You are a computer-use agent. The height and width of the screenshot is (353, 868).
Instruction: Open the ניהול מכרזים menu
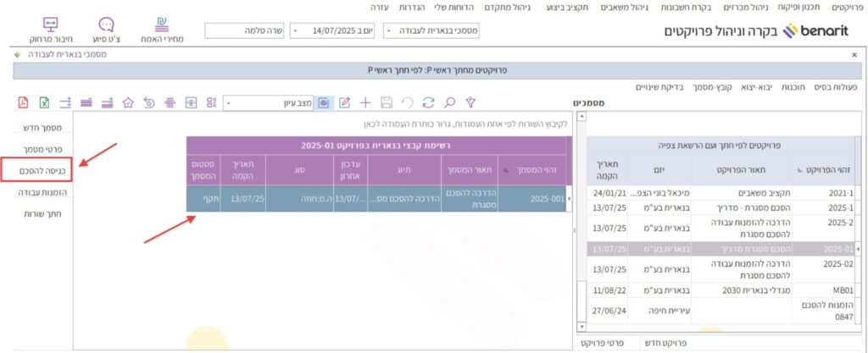tap(744, 7)
